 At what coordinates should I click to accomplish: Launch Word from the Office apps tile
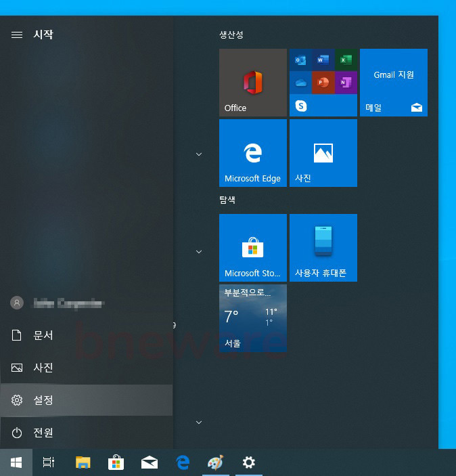tap(323, 60)
